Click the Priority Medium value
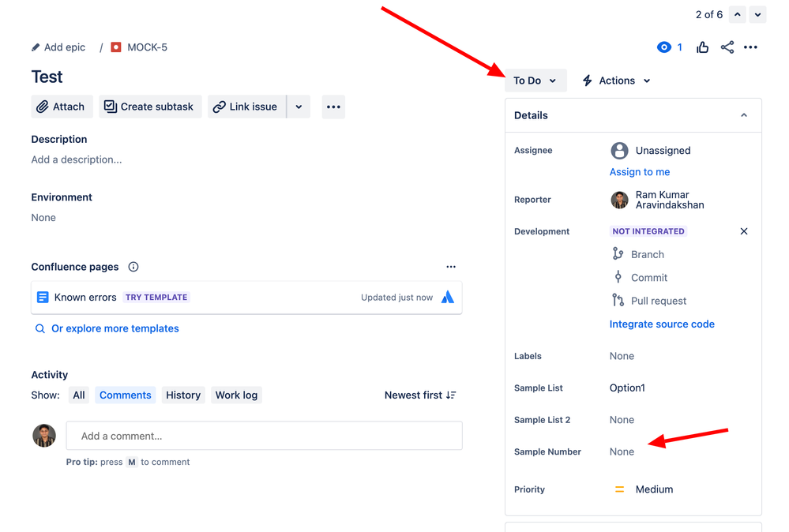The image size is (789, 532). click(654, 489)
